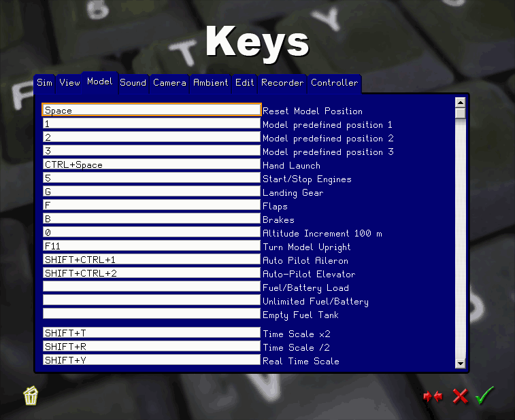Click the 'Turn Model Upright' label
The image size is (515, 420).
[x=307, y=247]
